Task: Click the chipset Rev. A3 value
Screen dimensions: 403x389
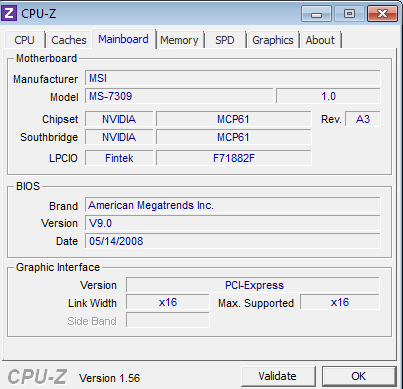Action: pos(363,119)
